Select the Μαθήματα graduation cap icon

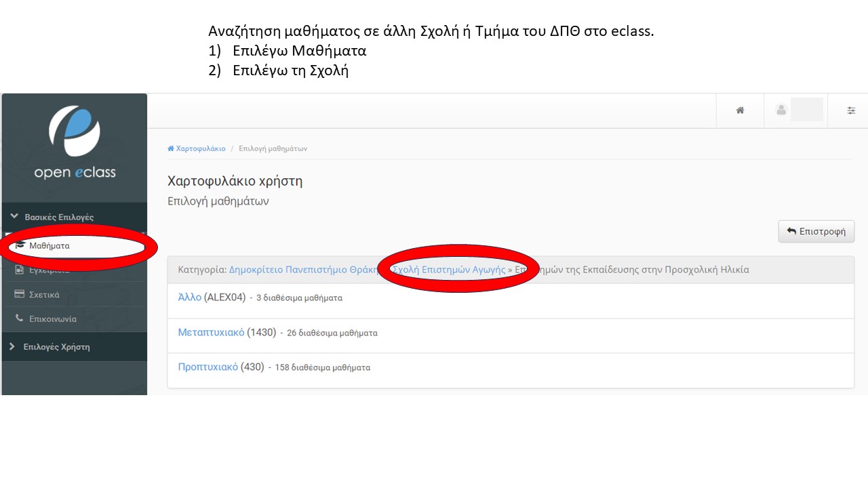pyautogui.click(x=20, y=245)
